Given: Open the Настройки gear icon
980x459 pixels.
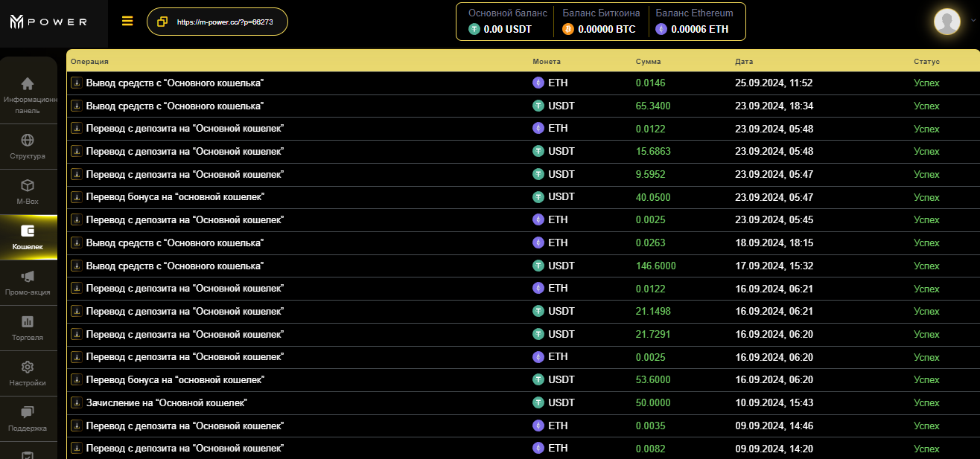Looking at the screenshot, I should pos(28,367).
